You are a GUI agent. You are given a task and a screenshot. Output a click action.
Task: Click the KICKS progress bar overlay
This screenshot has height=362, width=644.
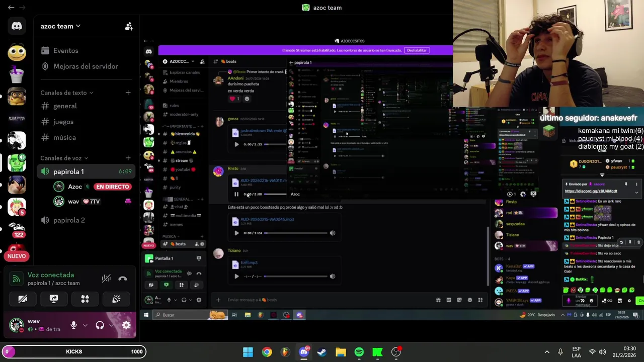[74, 351]
